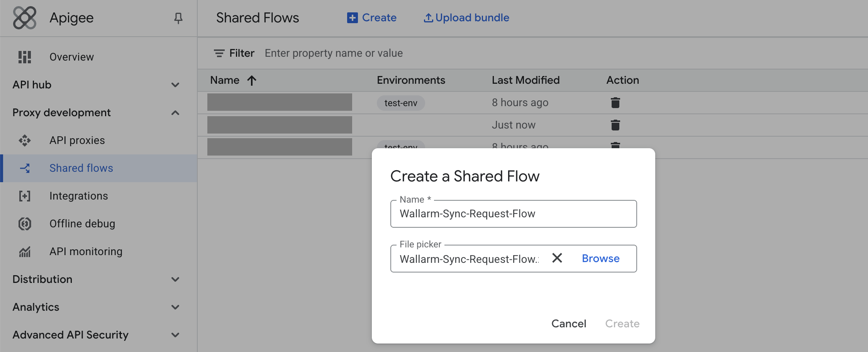Click the Integrations icon
The image size is (868, 352).
click(25, 196)
